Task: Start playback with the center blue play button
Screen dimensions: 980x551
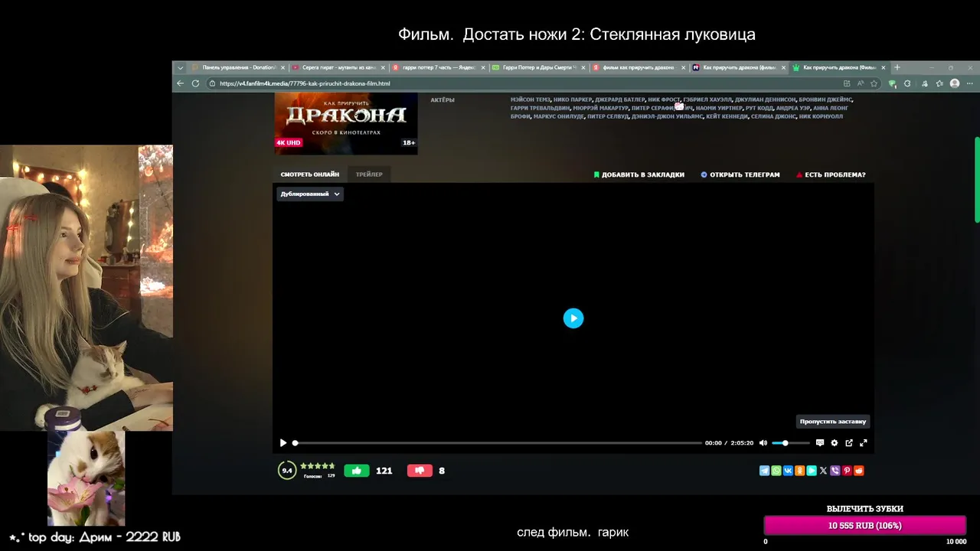Action: tap(573, 318)
